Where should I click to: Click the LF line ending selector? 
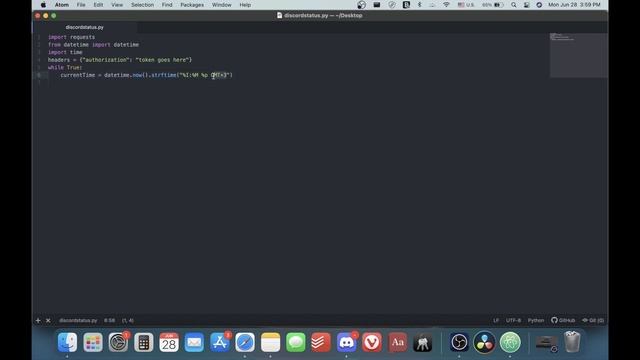(496, 320)
